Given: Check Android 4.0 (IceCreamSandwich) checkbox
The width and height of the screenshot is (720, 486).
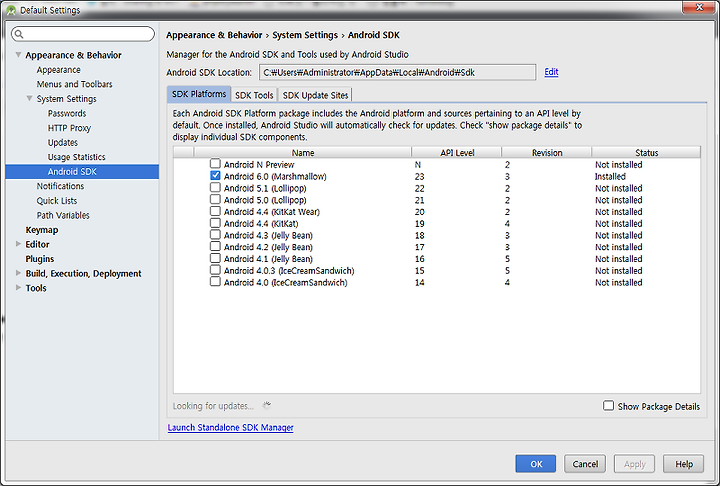Looking at the screenshot, I should [215, 282].
